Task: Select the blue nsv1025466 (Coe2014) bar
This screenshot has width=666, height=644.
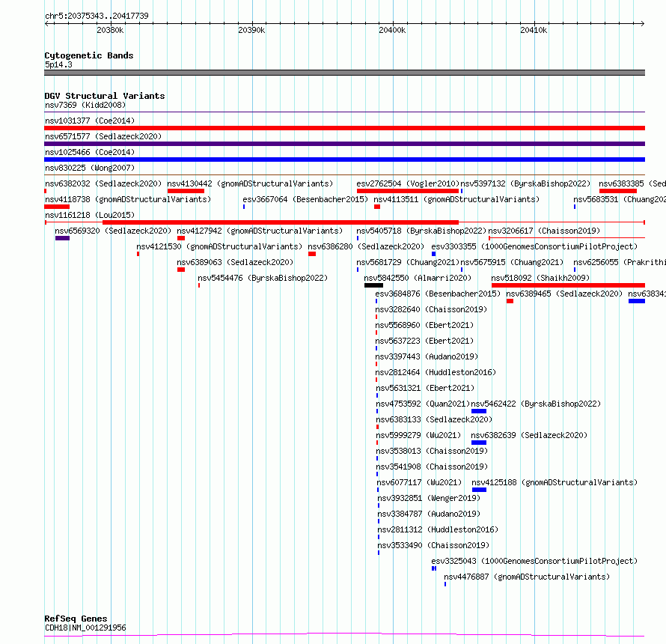Action: pyautogui.click(x=344, y=160)
